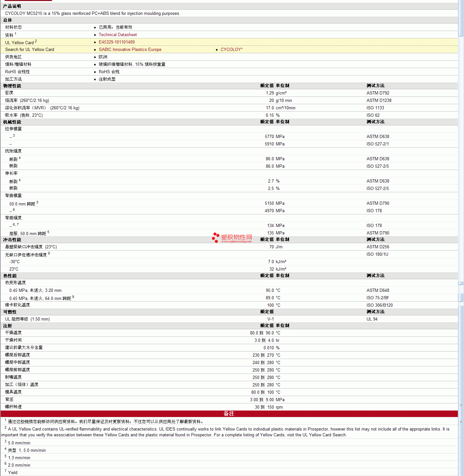Select the ISO 180/1U test method text
Viewport: 464px width, 476px height.
(377, 254)
